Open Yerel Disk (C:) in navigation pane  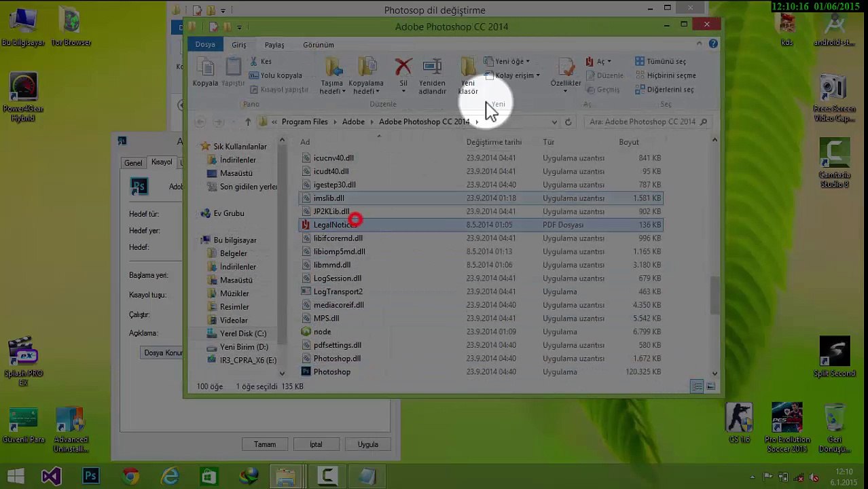click(x=243, y=333)
